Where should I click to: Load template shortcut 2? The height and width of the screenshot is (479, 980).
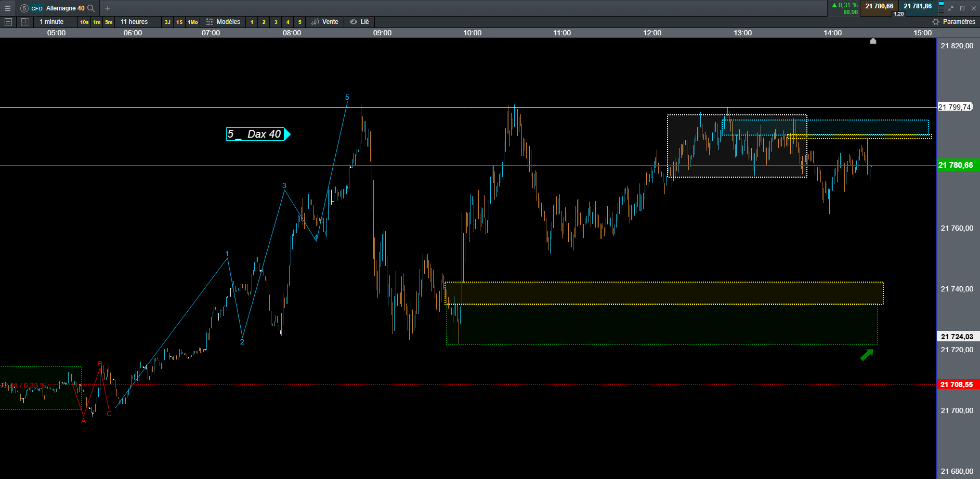click(264, 22)
